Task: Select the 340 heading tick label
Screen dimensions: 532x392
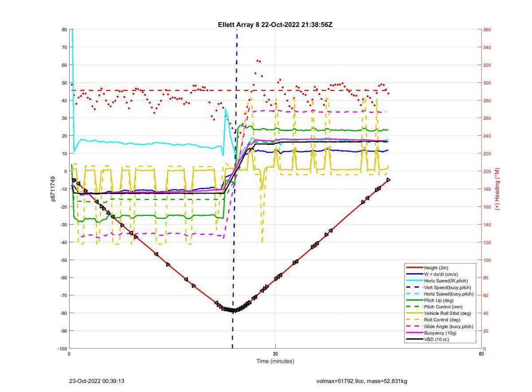Action: [487, 47]
